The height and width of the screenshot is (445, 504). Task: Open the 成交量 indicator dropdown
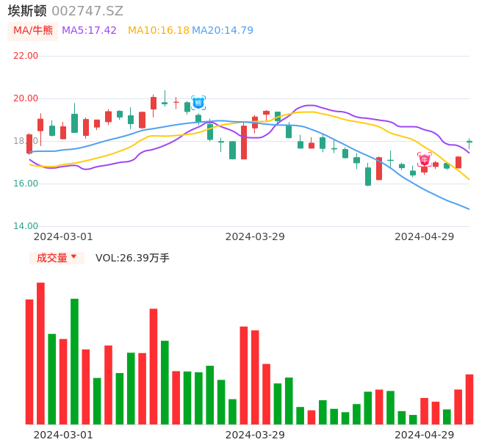click(57, 258)
